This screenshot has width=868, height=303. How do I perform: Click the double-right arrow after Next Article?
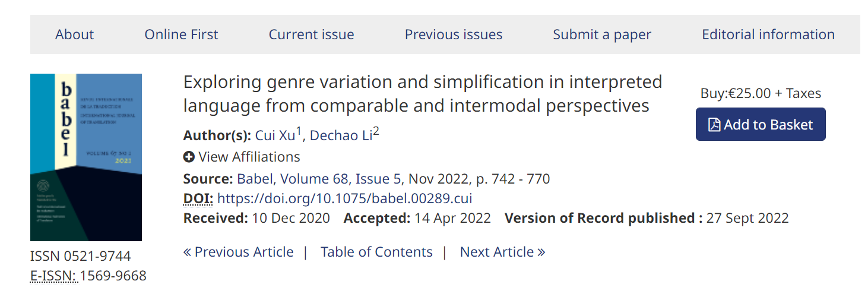(541, 252)
